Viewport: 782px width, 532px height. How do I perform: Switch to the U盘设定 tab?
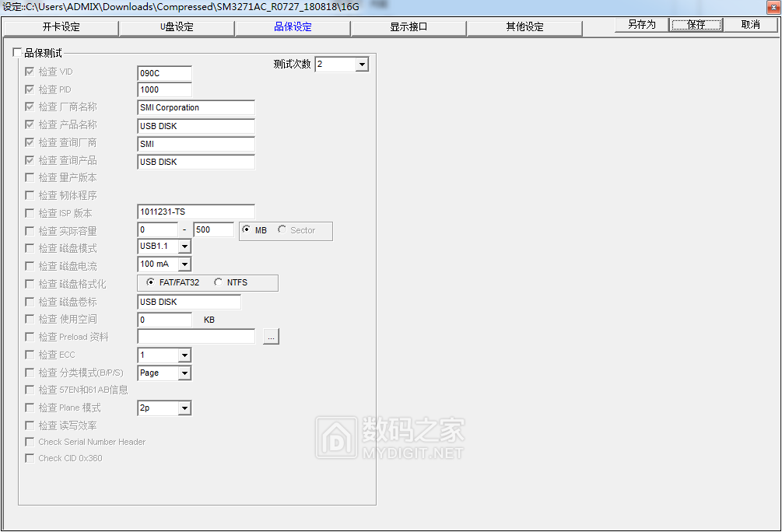click(177, 28)
